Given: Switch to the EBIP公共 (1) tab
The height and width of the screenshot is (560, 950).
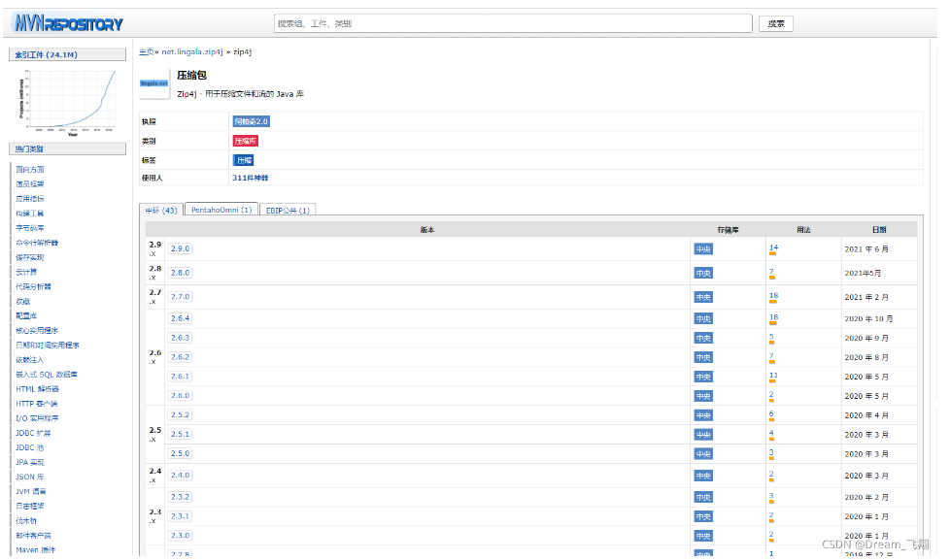Looking at the screenshot, I should coord(288,210).
